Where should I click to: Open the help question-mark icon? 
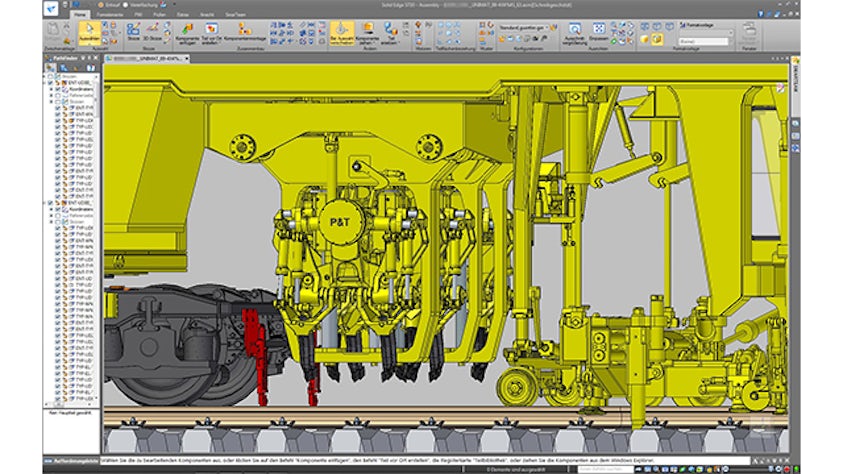click(x=761, y=15)
